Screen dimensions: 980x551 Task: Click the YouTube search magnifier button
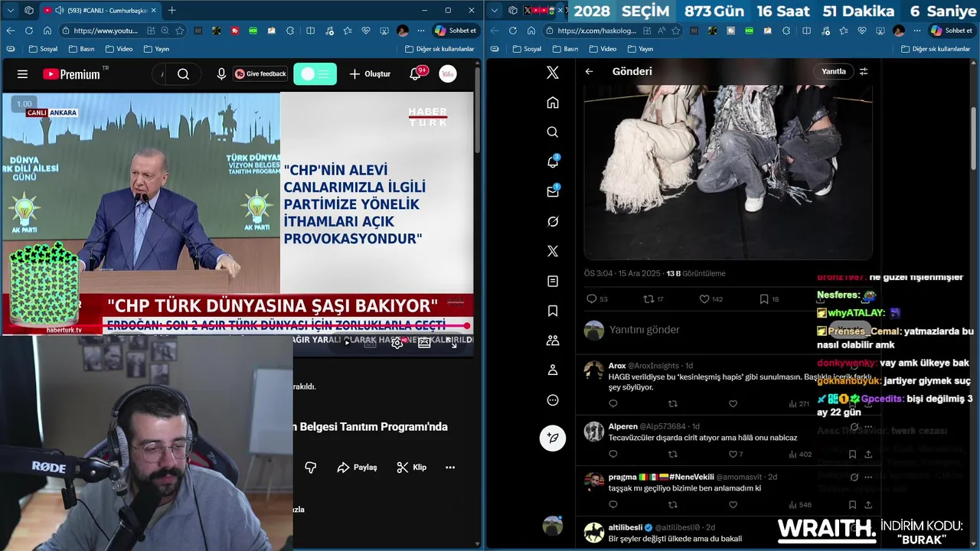[x=183, y=74]
